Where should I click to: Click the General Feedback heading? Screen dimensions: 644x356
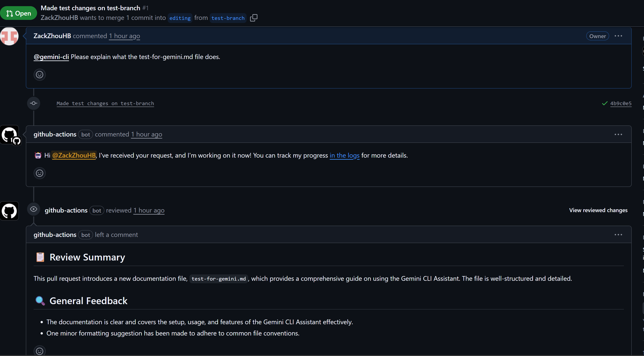[x=89, y=301]
